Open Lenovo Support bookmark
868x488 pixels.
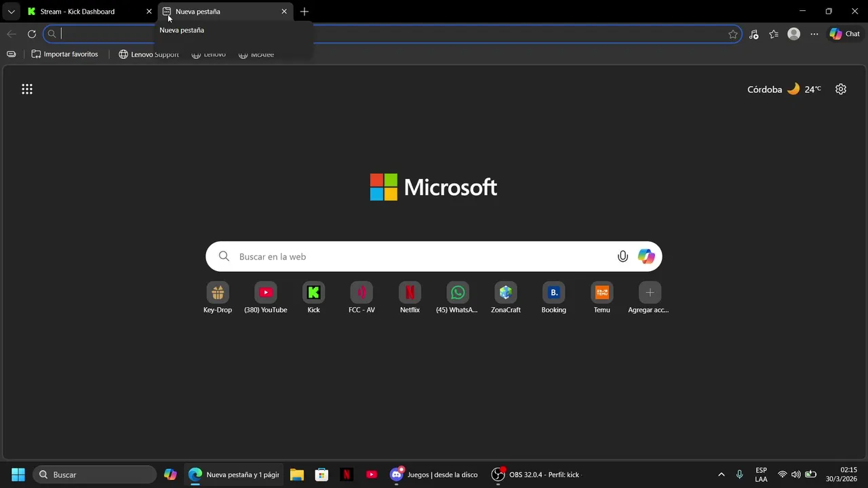tap(149, 54)
